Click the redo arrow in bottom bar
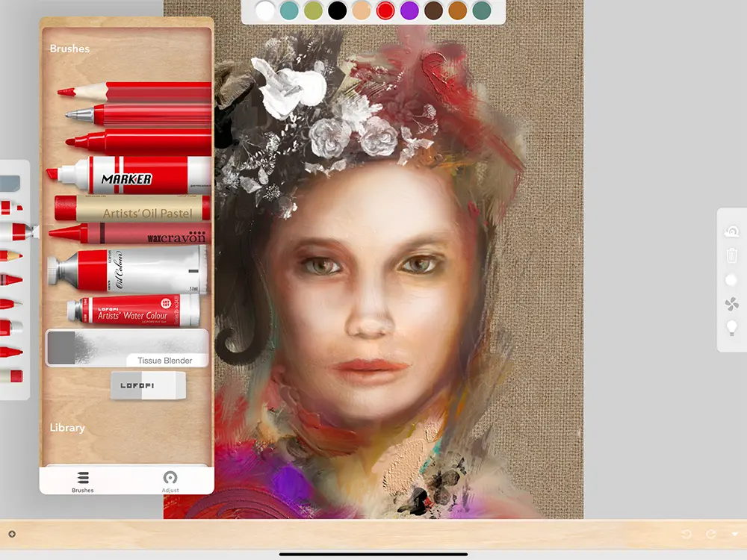Image resolution: width=747 pixels, height=560 pixels. click(711, 534)
